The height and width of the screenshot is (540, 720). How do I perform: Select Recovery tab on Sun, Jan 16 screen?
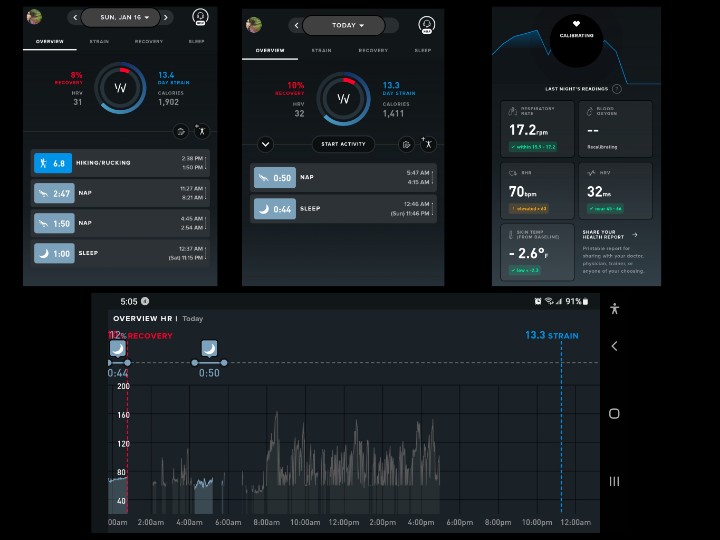[x=149, y=41]
